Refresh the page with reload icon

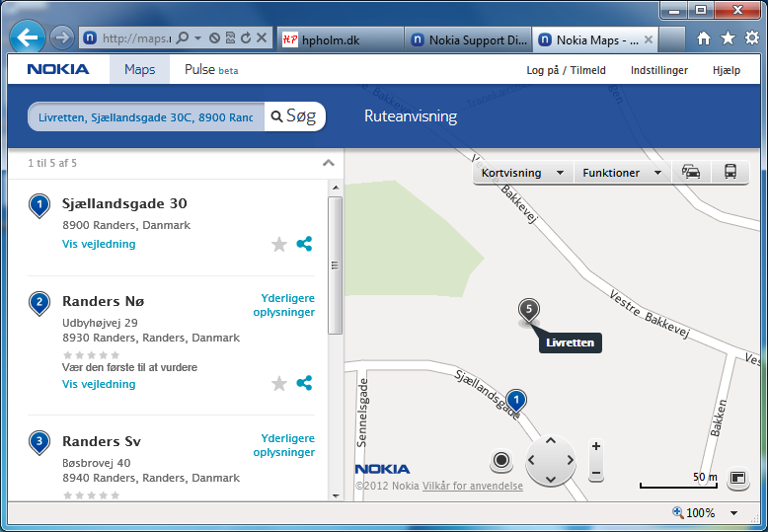pos(246,38)
